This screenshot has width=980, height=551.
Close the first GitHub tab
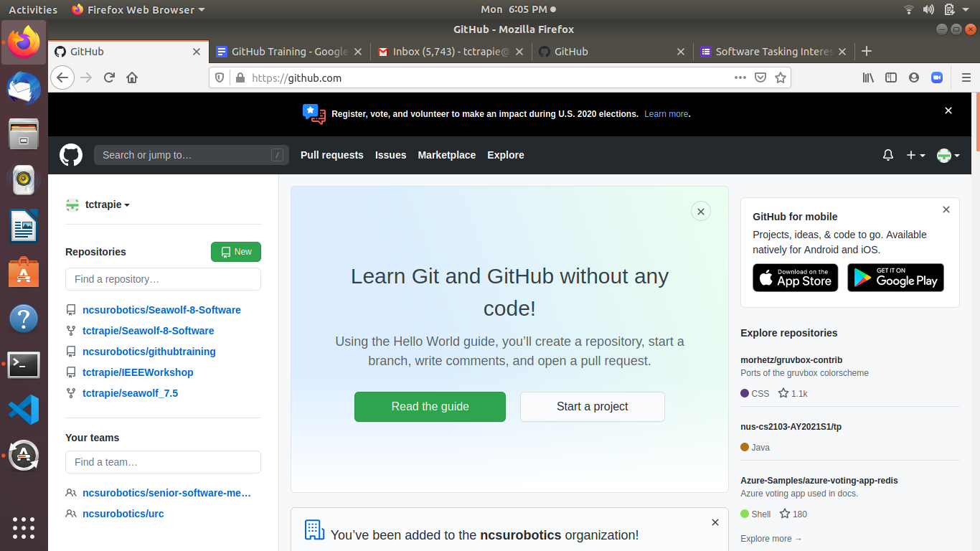click(x=197, y=52)
